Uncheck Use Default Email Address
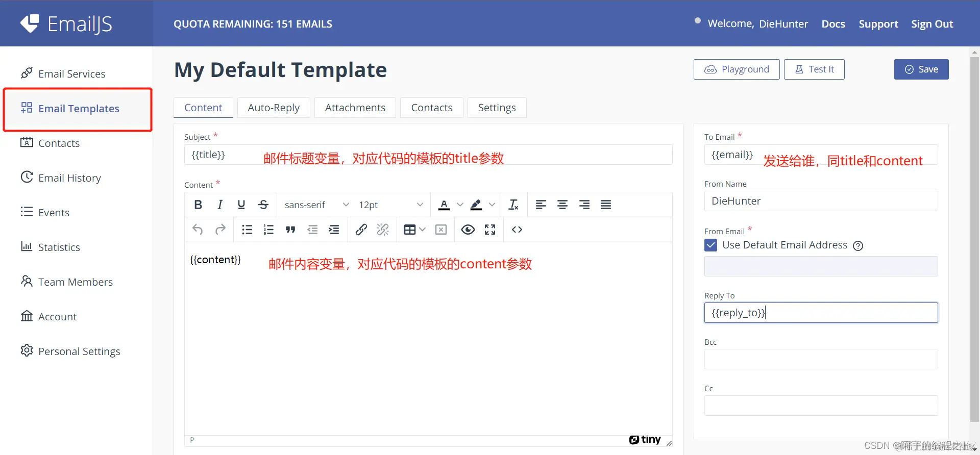 point(710,245)
